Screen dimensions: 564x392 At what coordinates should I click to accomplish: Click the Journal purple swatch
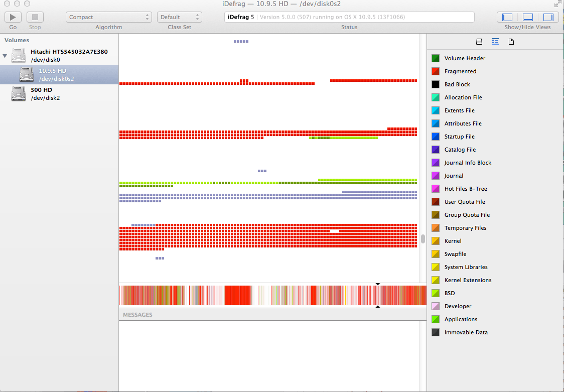tap(436, 176)
